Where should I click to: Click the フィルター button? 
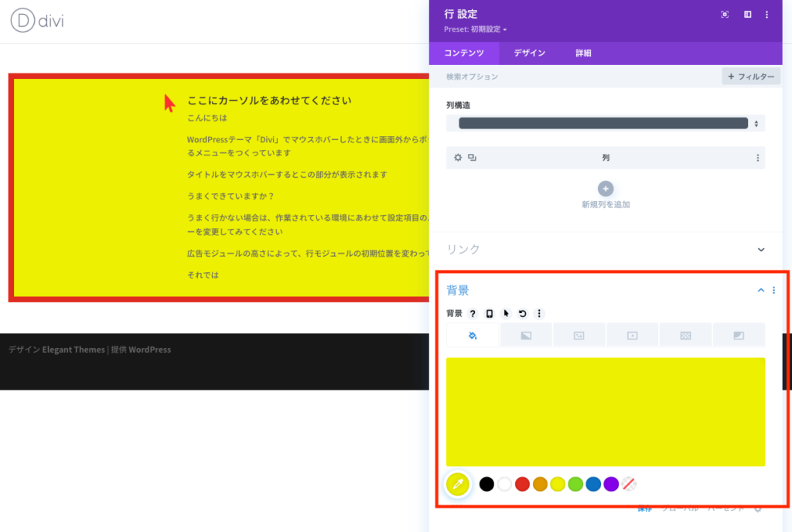(751, 77)
